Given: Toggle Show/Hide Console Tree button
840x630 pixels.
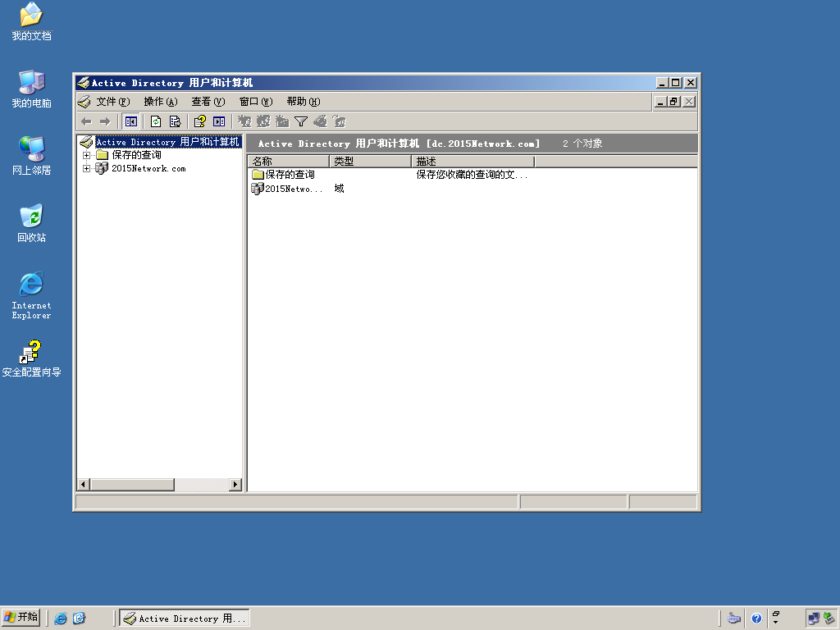Looking at the screenshot, I should click(130, 121).
